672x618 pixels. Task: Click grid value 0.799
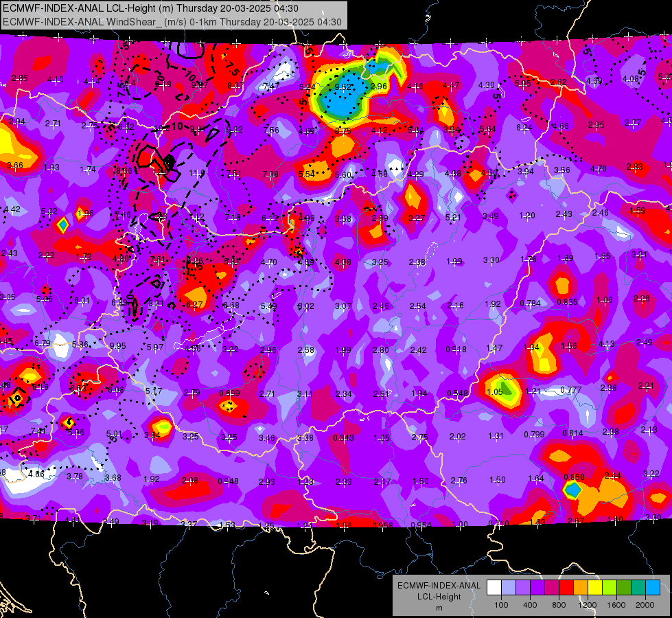tap(534, 435)
